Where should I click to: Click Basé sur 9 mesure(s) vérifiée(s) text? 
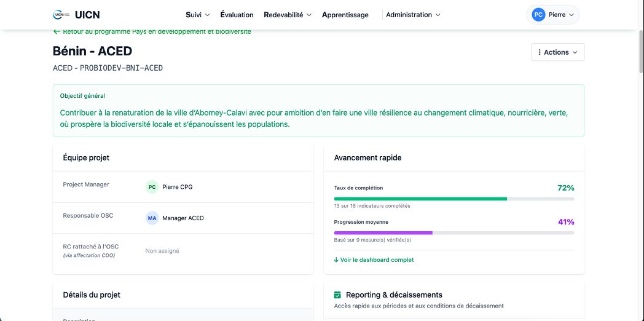[x=372, y=240]
